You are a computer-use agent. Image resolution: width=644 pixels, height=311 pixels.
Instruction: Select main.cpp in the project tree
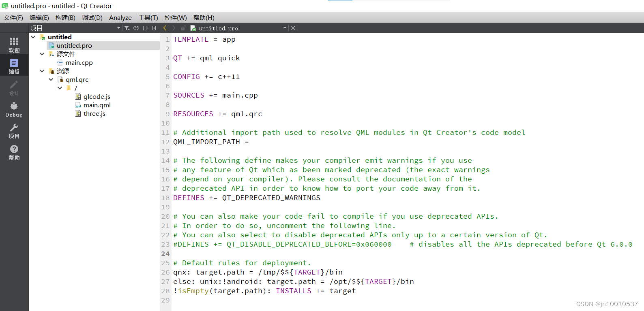[79, 62]
